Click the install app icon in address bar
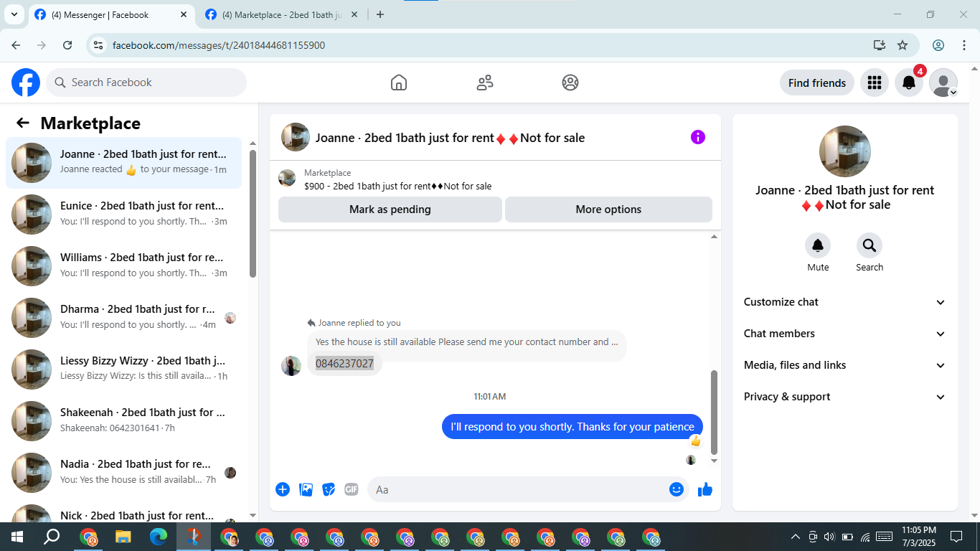The height and width of the screenshot is (551, 980). click(880, 45)
